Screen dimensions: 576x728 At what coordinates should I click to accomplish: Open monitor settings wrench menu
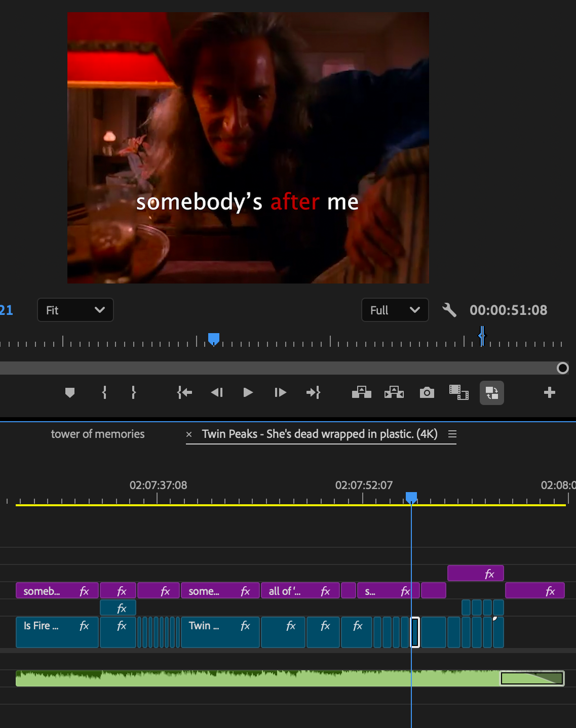[449, 310]
